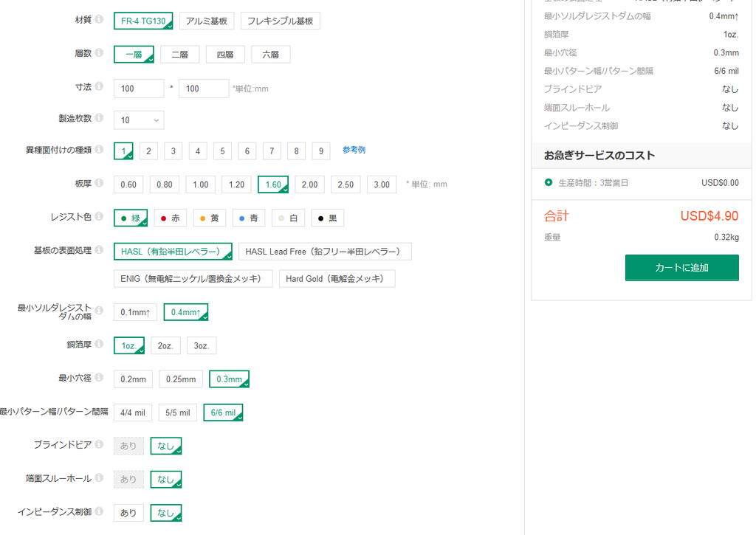The height and width of the screenshot is (535, 756).
Task: Click the info icon next to 最小穴径
Action: click(x=101, y=379)
